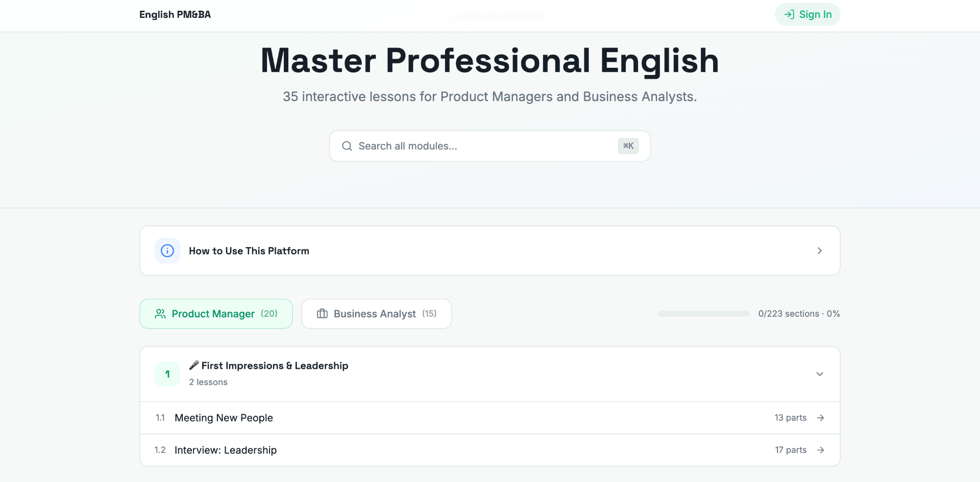The height and width of the screenshot is (482, 980).
Task: Open lesson 1.2 Interview: Leadership
Action: click(x=490, y=450)
